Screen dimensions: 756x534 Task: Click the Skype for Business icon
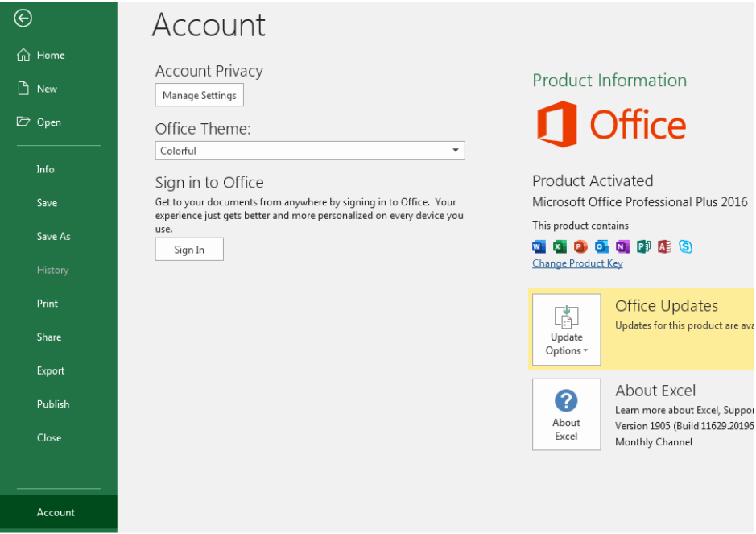tap(685, 247)
